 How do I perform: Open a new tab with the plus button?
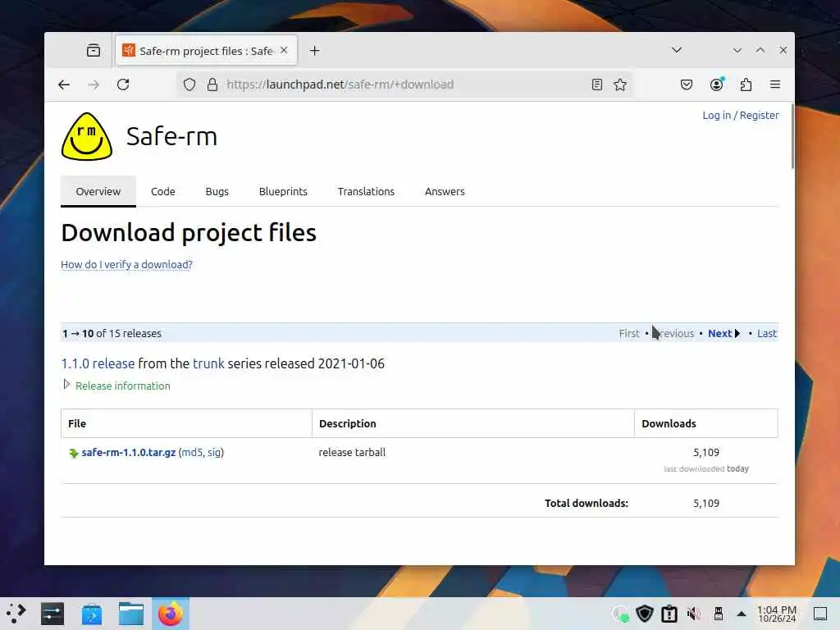pos(314,51)
